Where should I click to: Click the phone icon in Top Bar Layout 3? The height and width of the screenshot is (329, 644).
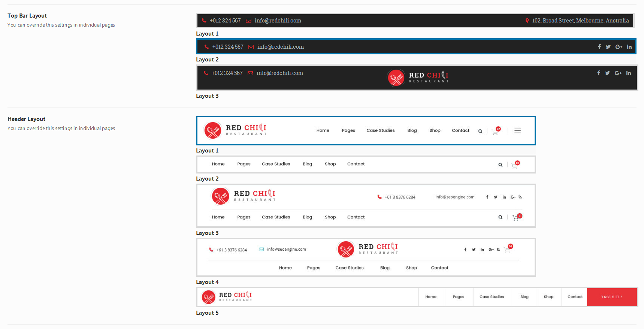tap(206, 73)
